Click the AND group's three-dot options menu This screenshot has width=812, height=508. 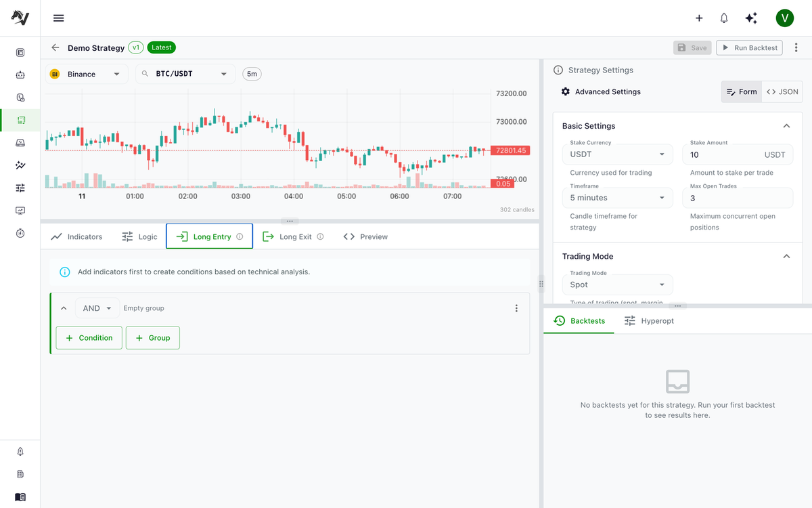(x=516, y=308)
